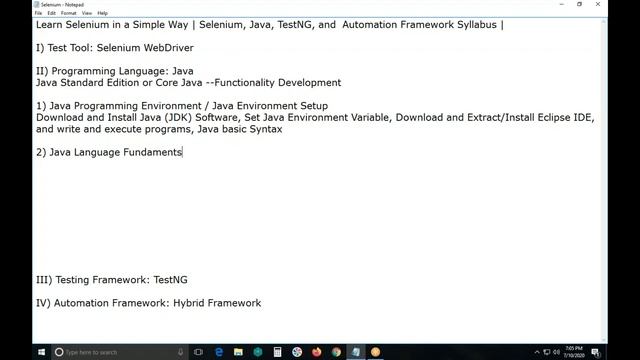The image size is (640, 360).
Task: Launch Chrome from taskbar
Action: (336, 352)
